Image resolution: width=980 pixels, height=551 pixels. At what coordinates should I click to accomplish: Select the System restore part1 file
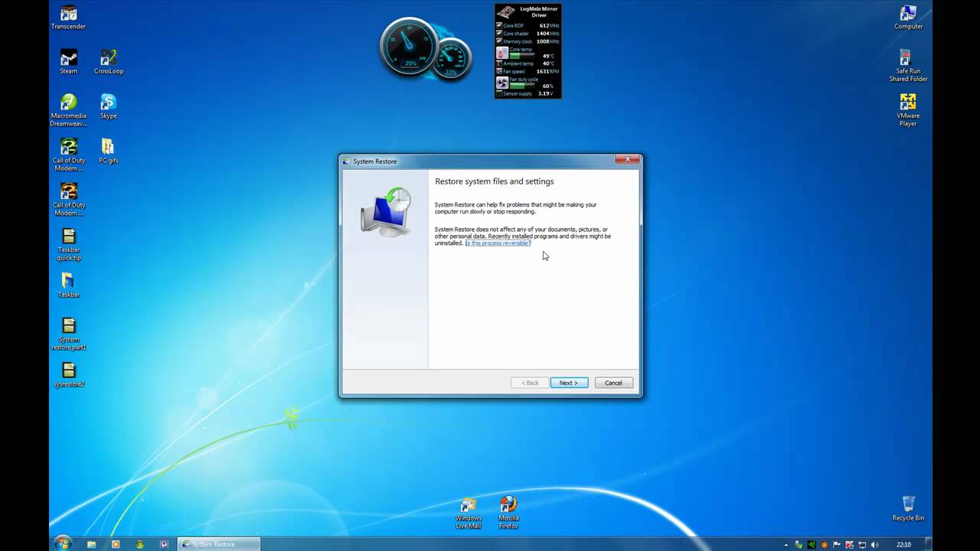(68, 334)
